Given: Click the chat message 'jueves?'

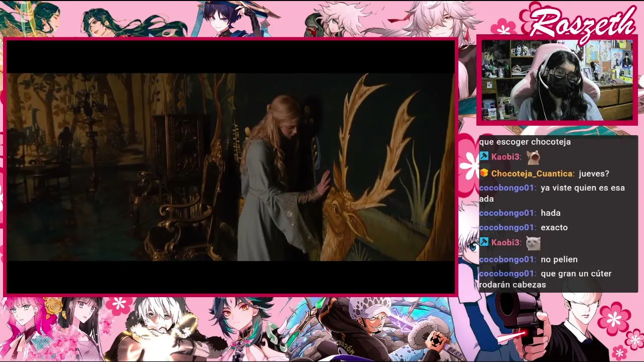Looking at the screenshot, I should 594,173.
